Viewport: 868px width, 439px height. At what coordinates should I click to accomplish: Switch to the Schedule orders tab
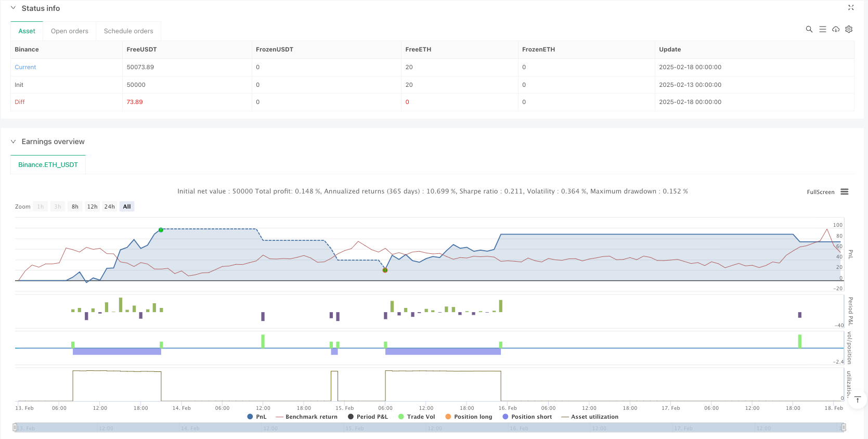point(128,31)
